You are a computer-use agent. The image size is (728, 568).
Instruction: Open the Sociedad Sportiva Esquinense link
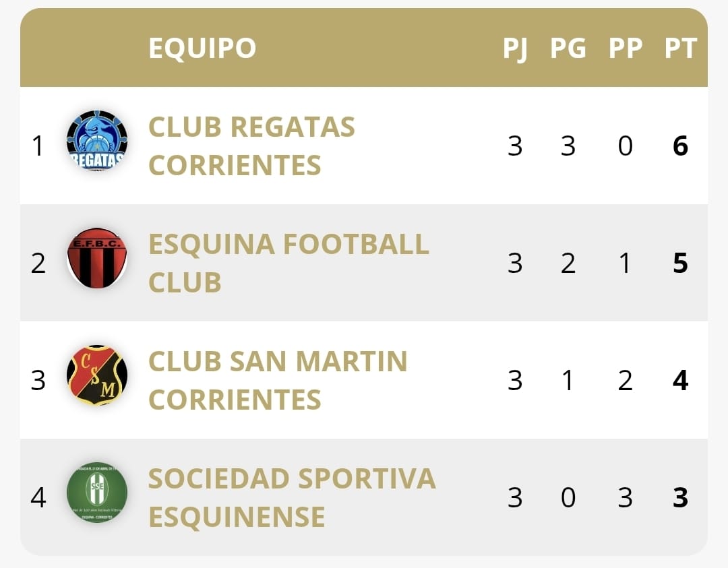tap(292, 497)
